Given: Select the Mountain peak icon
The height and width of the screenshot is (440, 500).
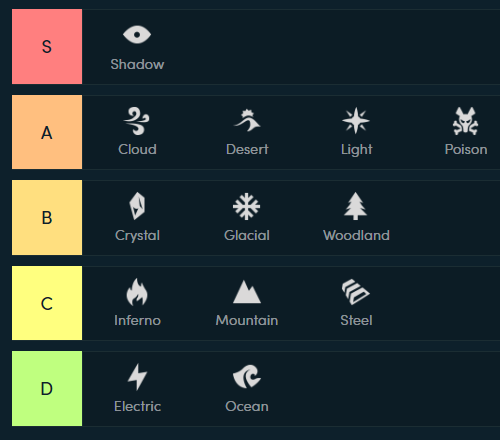Looking at the screenshot, I should tap(247, 292).
